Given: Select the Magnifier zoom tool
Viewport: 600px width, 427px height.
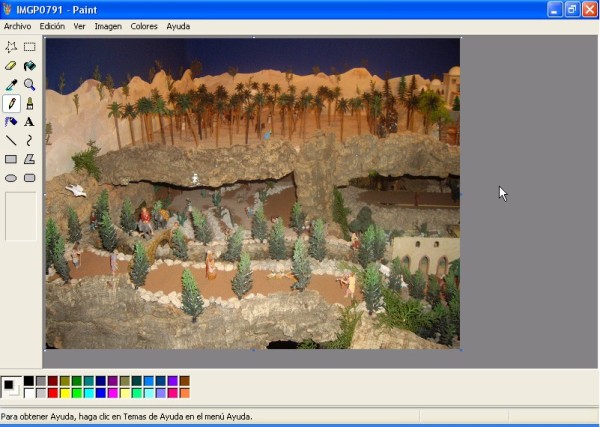Looking at the screenshot, I should 30,85.
